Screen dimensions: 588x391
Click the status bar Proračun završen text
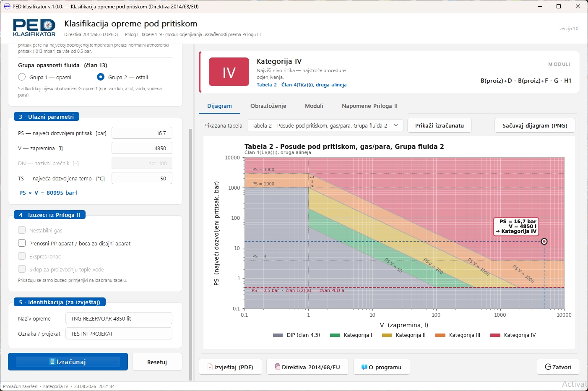(20, 386)
